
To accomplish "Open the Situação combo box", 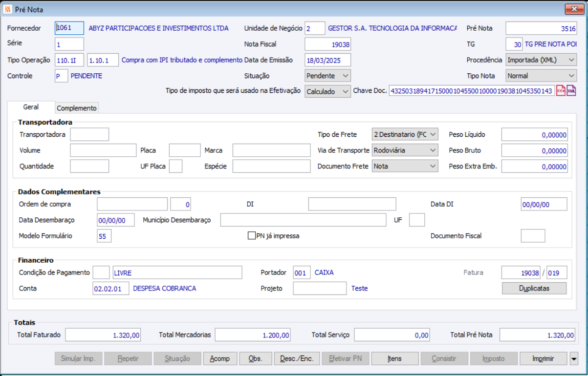I will point(327,76).
